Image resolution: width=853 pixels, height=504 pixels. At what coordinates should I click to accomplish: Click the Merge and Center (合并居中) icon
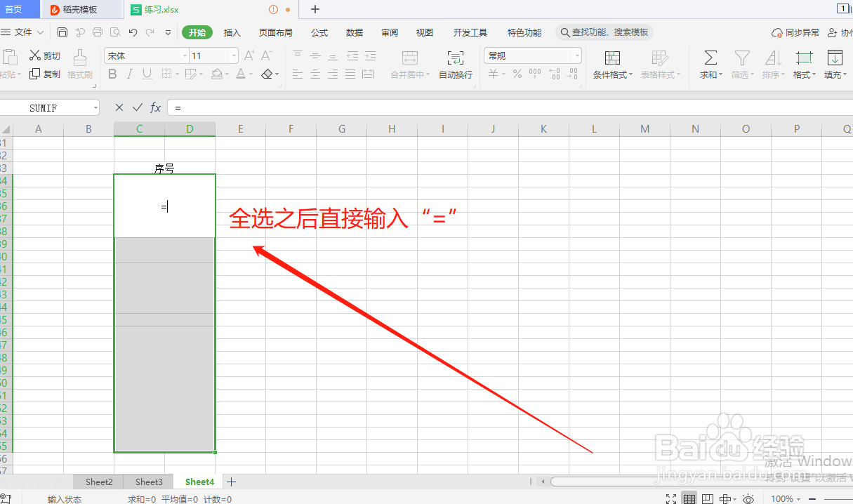(x=410, y=58)
